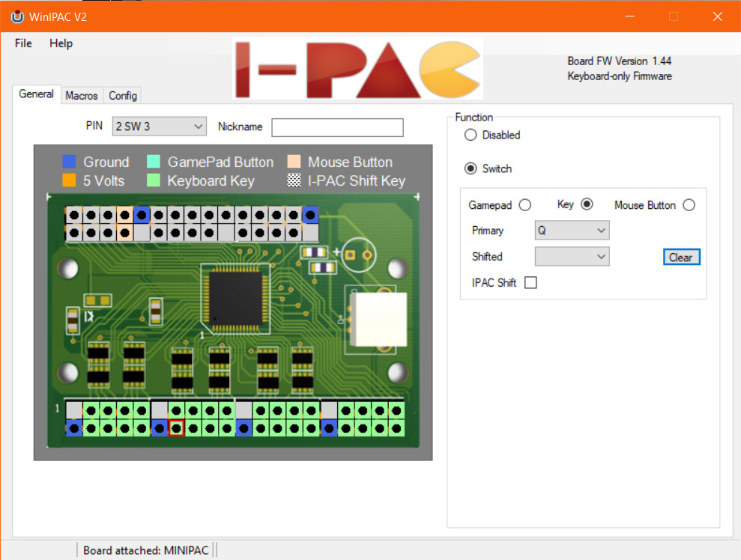Open the Help menu
This screenshot has width=741, height=560.
(61, 43)
